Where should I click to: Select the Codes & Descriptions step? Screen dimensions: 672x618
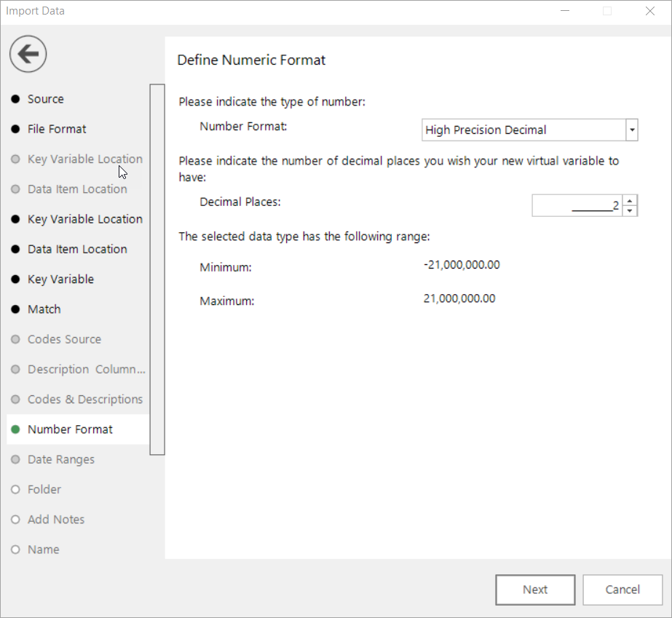coord(85,399)
